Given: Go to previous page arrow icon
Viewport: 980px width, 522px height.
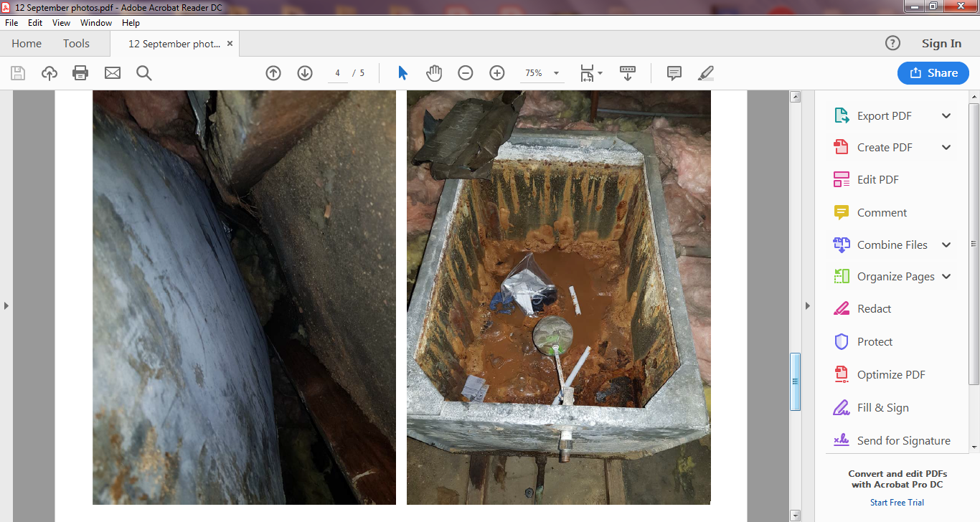Looking at the screenshot, I should (x=273, y=73).
